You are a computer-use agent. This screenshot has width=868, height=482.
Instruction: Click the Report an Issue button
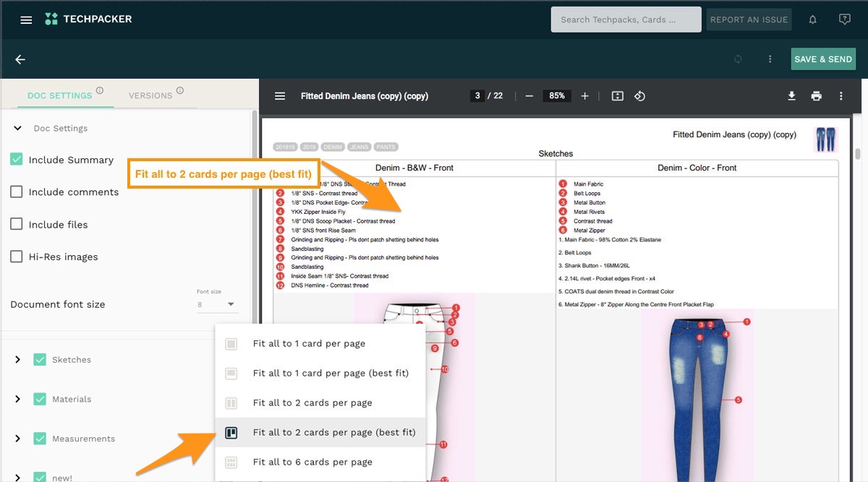click(749, 20)
